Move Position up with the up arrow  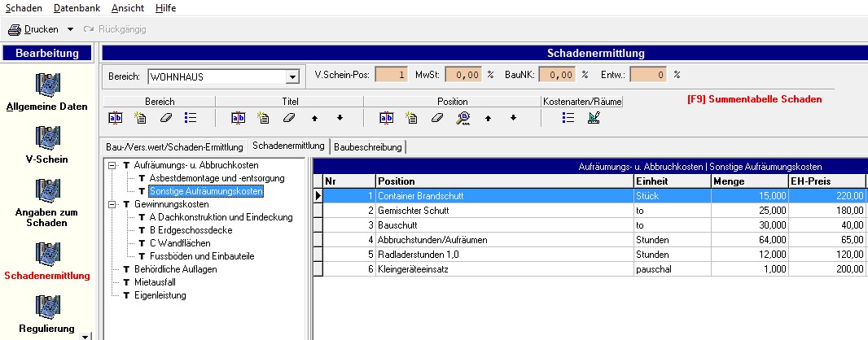488,118
